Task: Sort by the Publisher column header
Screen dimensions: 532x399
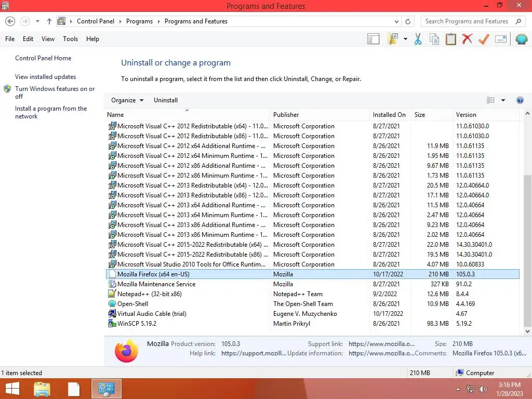Action: (320, 115)
